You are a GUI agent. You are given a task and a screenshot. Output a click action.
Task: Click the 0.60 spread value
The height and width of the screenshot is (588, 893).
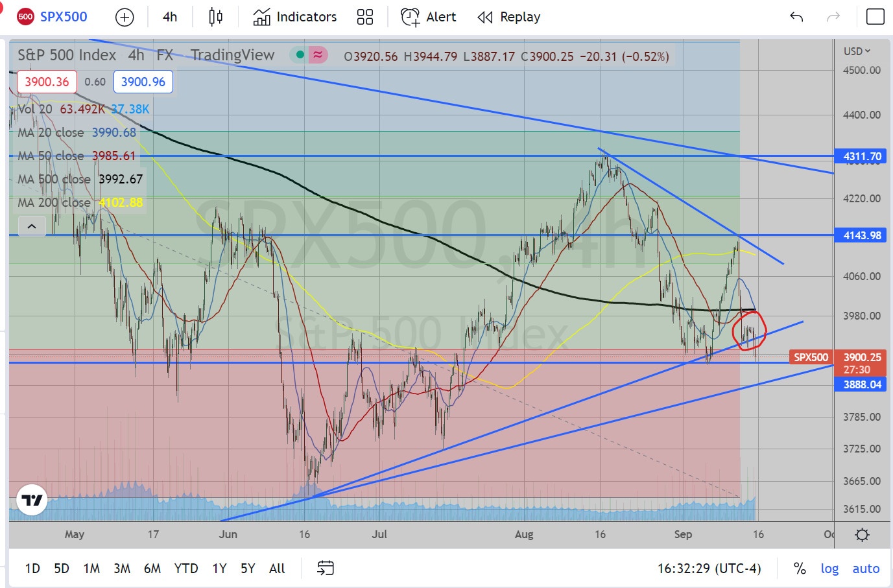(x=95, y=82)
